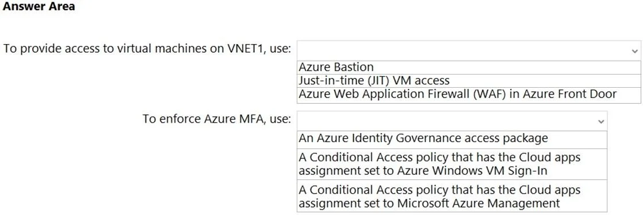Select Conditional Access policy for Microsoft Azure Management
This screenshot has height=215, width=644.
coord(452,196)
